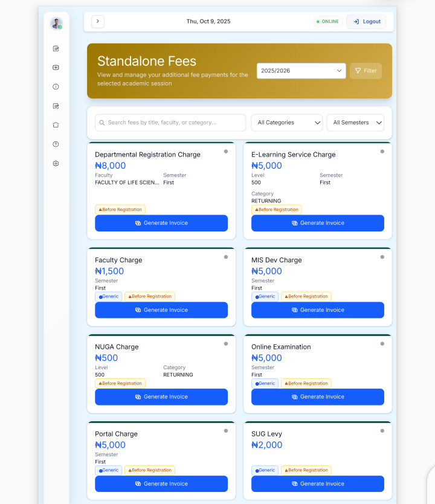Open the 2025/2026 academic session dropdown
This screenshot has height=504, width=435.
(301, 71)
